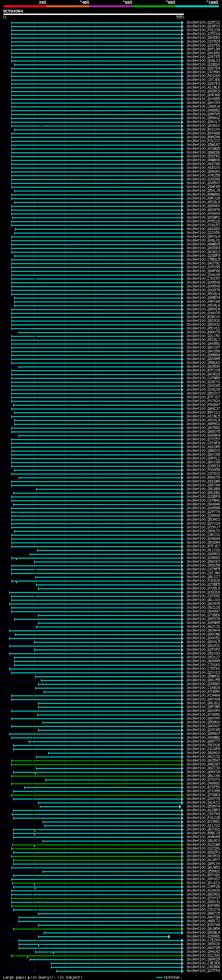Click the UniRef100_Q84X67 label
Image resolution: width=222 pixels, height=980 pixels.
pyautogui.click(x=203, y=561)
